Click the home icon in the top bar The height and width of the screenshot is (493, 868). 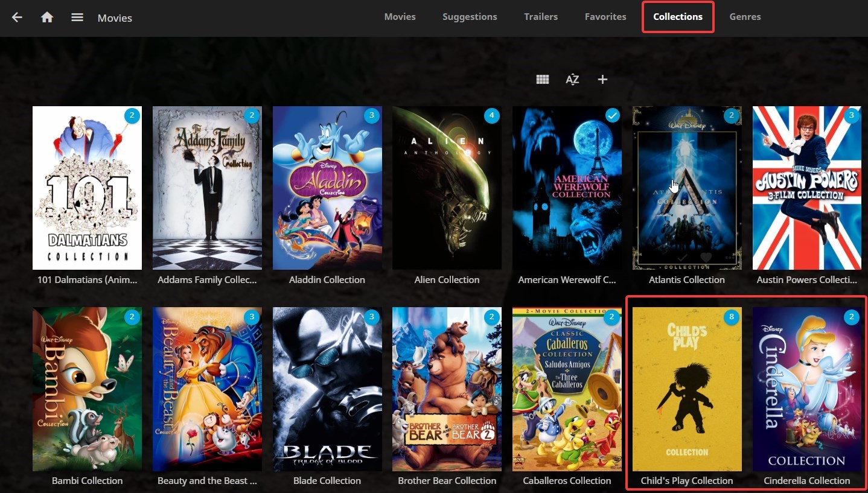pos(48,17)
